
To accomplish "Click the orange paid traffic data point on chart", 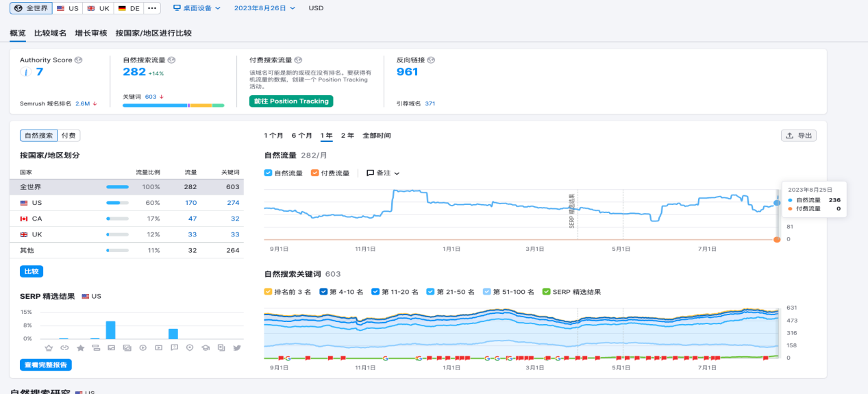I will pyautogui.click(x=777, y=239).
